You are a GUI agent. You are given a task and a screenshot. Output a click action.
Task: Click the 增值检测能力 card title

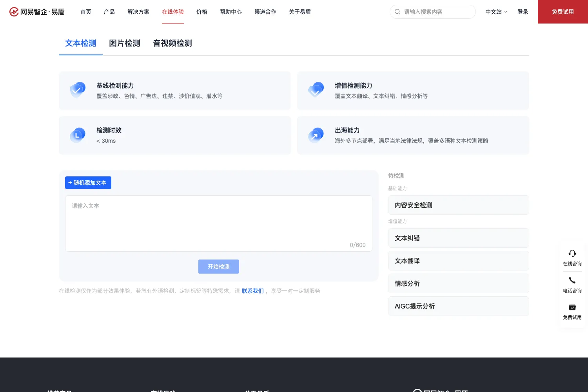354,85
